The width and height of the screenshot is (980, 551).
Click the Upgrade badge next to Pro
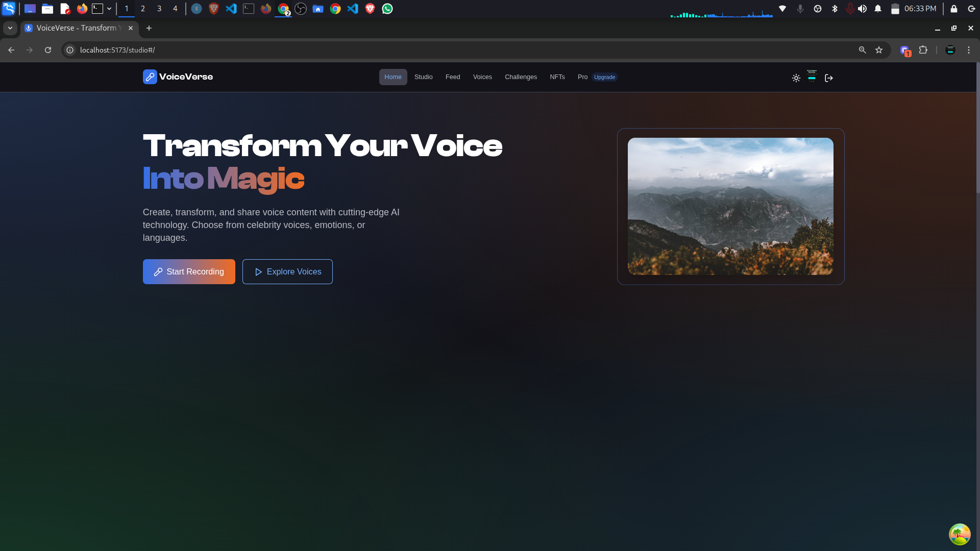pos(604,78)
